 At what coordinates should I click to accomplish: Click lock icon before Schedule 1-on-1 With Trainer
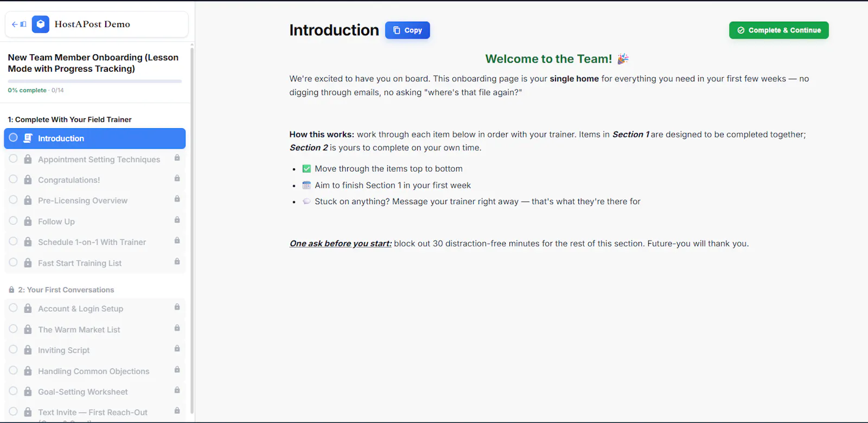28,242
